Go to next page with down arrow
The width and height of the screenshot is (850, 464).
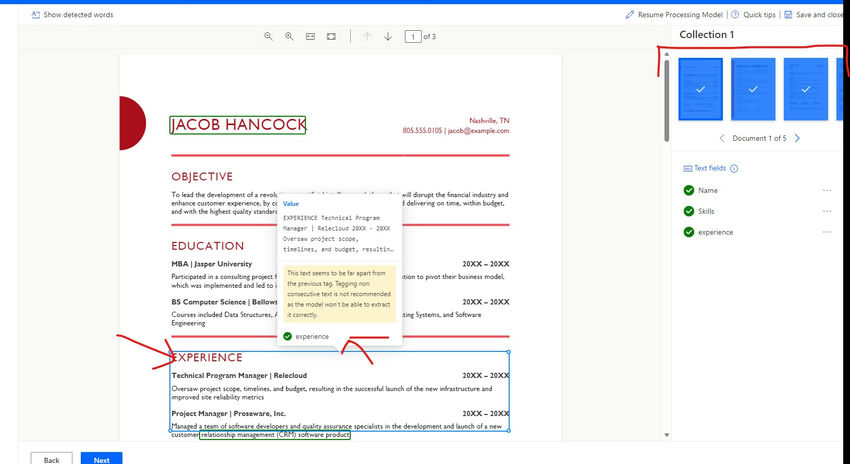point(388,36)
